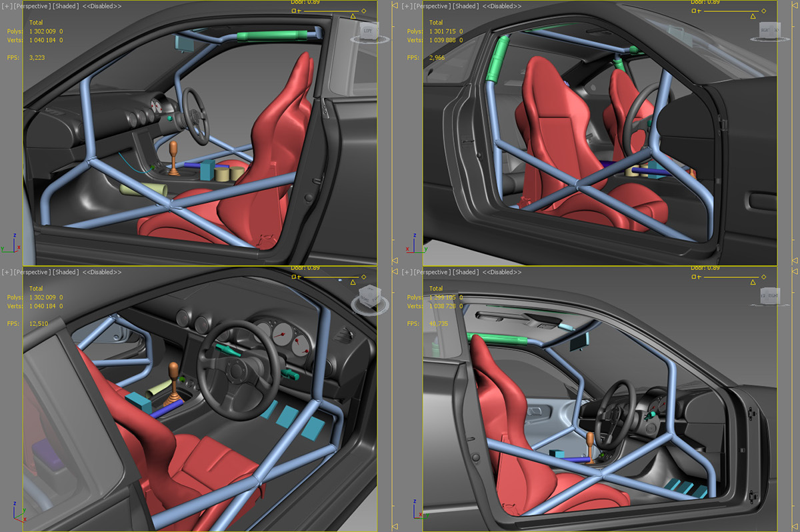The width and height of the screenshot is (800, 532).
Task: Click the Verts count 1 039 888
Action: [x=443, y=40]
